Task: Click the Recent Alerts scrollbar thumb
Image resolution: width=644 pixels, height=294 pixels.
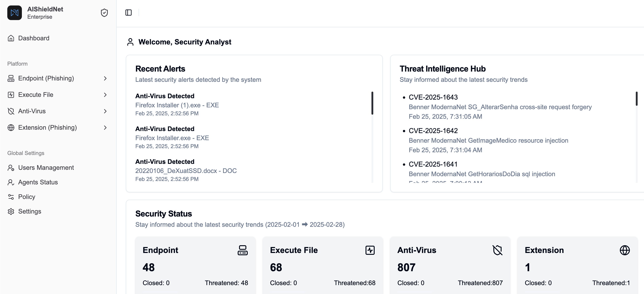Action: pos(372,103)
